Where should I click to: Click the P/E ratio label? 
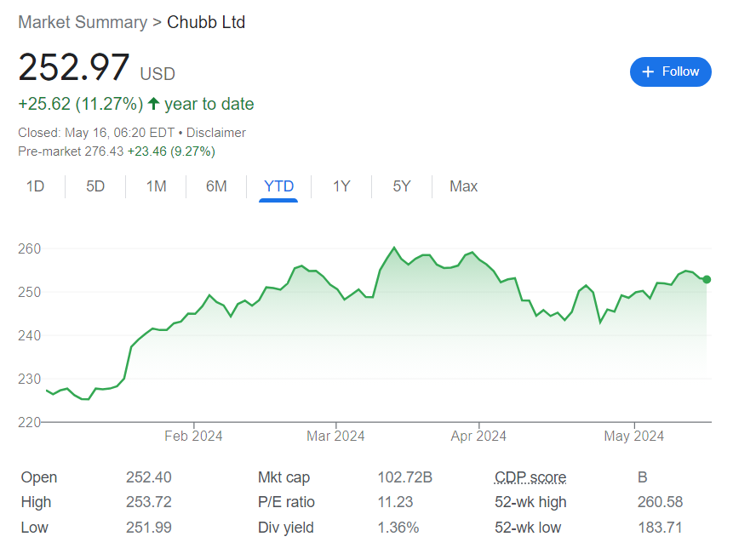coord(286,502)
